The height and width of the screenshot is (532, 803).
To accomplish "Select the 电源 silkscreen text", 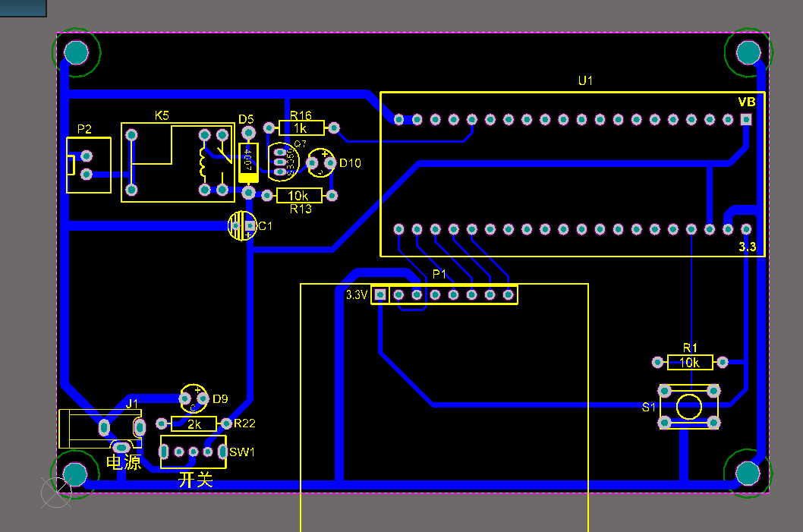I will tap(124, 462).
